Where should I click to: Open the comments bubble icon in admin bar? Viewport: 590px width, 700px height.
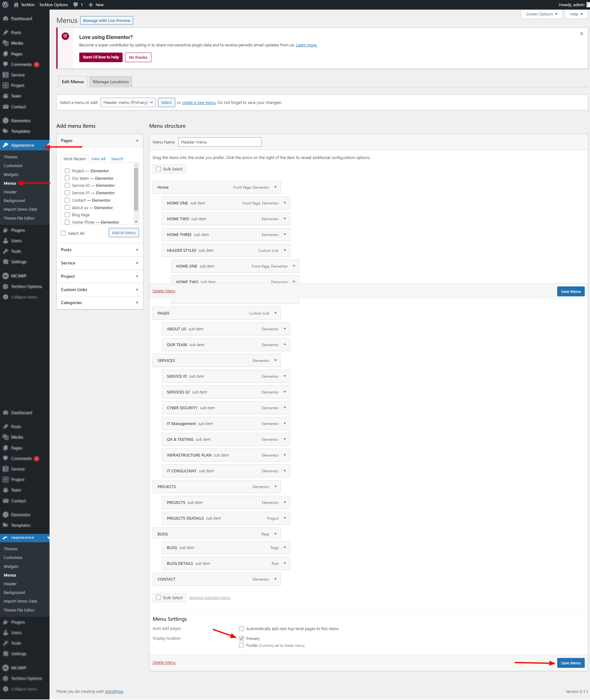[76, 5]
